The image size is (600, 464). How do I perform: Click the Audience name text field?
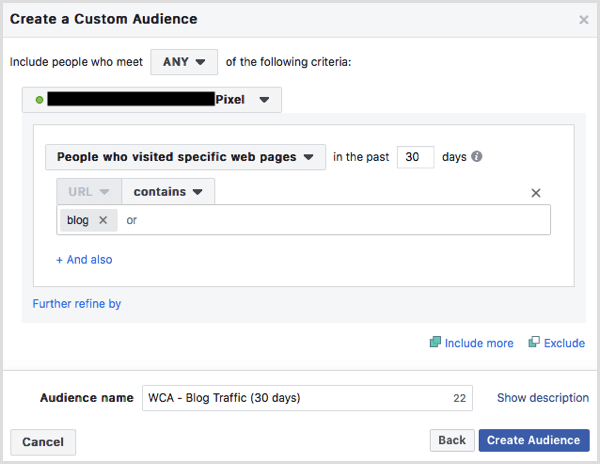tap(295, 398)
